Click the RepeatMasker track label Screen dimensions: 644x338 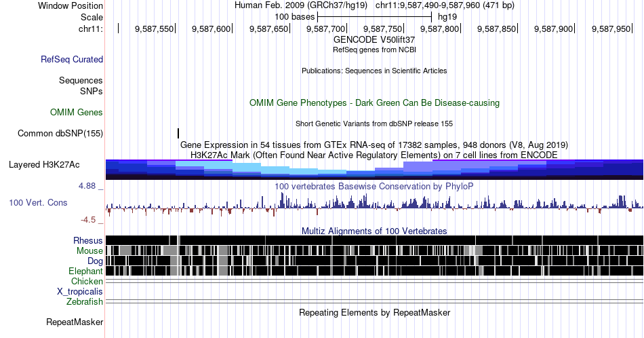pyautogui.click(x=75, y=322)
